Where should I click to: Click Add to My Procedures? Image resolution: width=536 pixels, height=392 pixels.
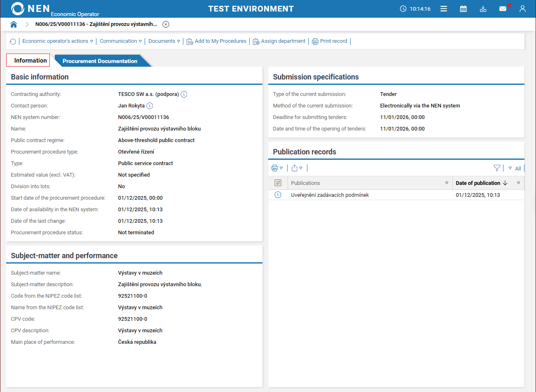coord(216,41)
